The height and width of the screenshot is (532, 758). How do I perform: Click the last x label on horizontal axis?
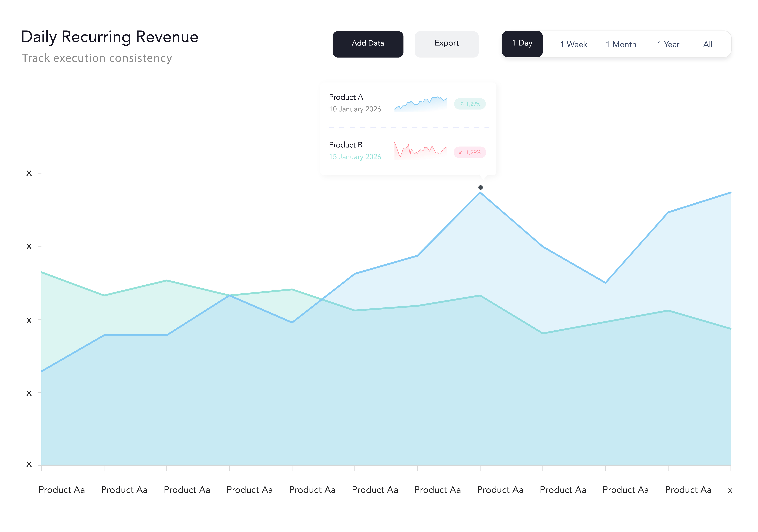point(730,490)
